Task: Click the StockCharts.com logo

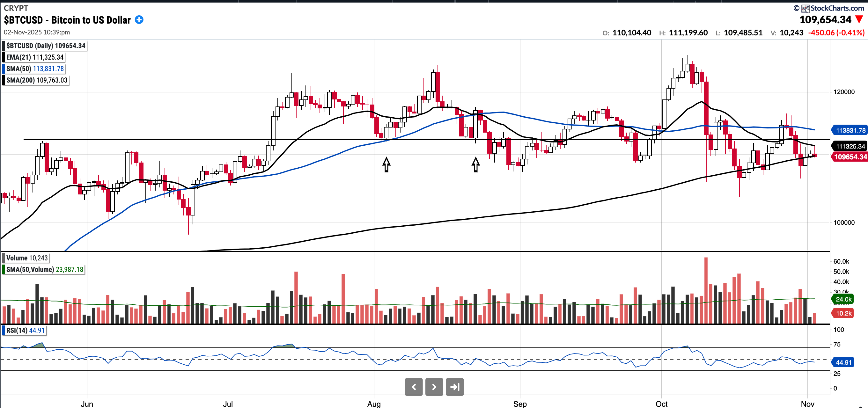Action: coord(832,8)
